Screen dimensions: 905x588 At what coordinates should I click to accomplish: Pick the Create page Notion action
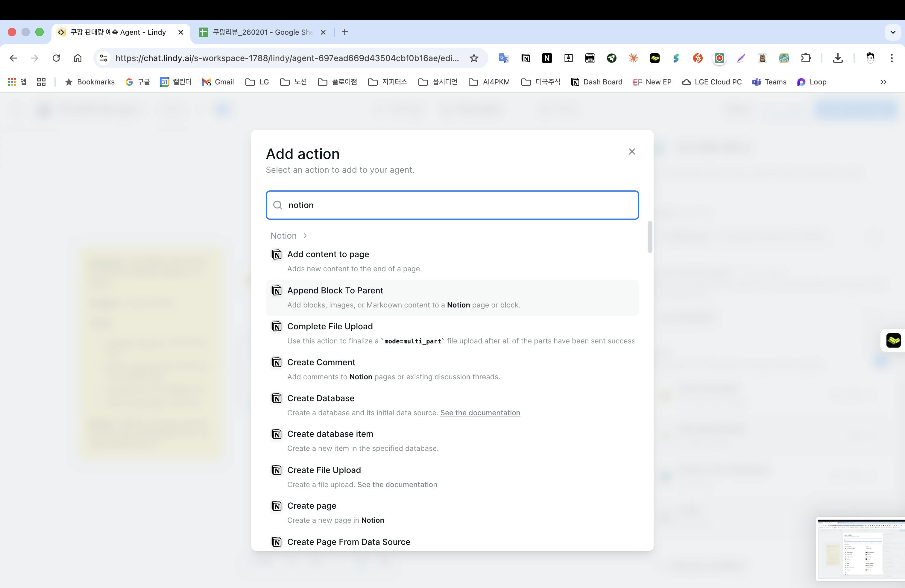pyautogui.click(x=312, y=506)
